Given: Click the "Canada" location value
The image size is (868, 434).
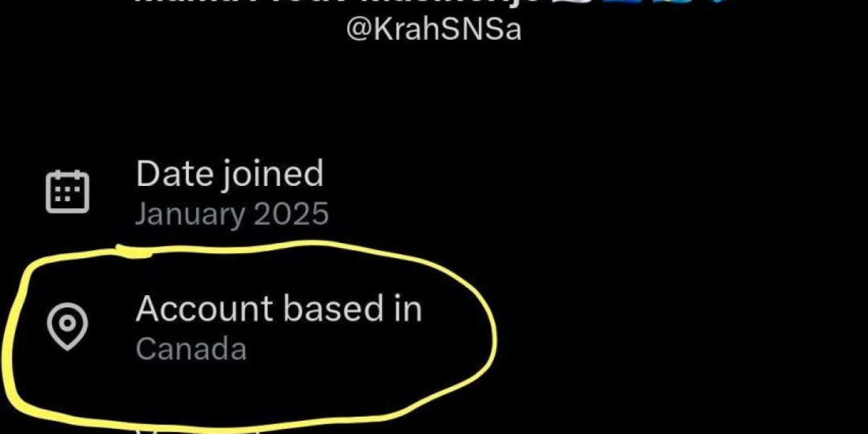Looking at the screenshot, I should pyautogui.click(x=191, y=349).
